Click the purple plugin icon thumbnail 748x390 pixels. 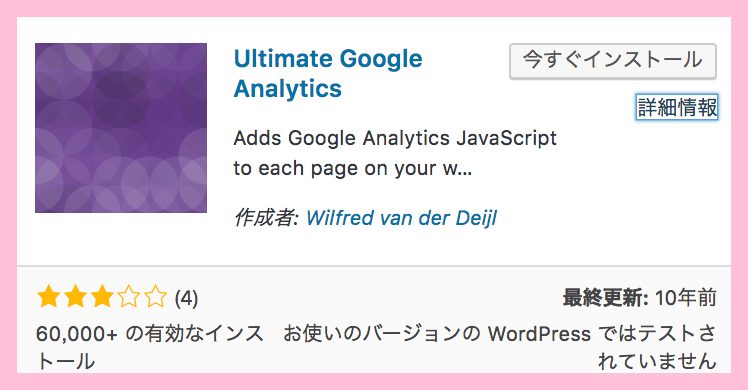(x=121, y=128)
